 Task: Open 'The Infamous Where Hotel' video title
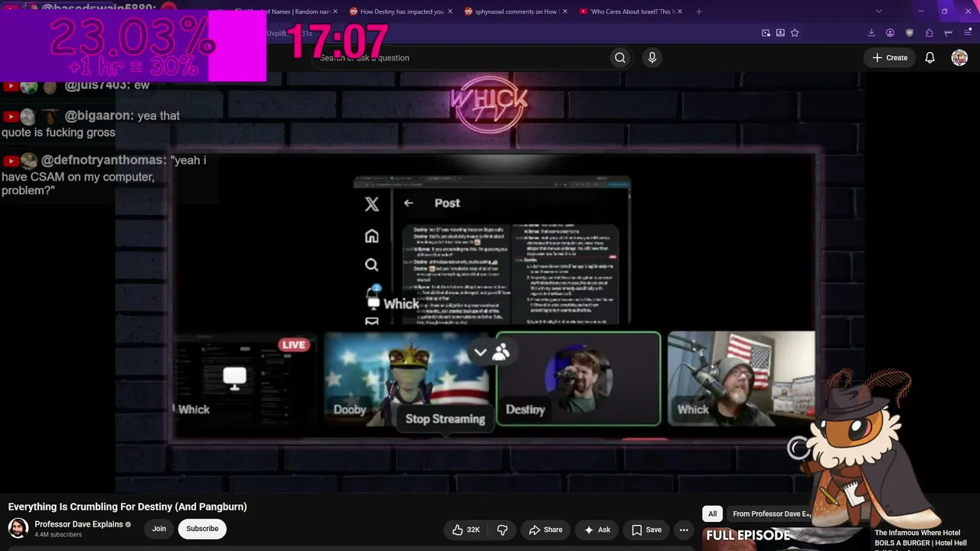[x=922, y=538]
